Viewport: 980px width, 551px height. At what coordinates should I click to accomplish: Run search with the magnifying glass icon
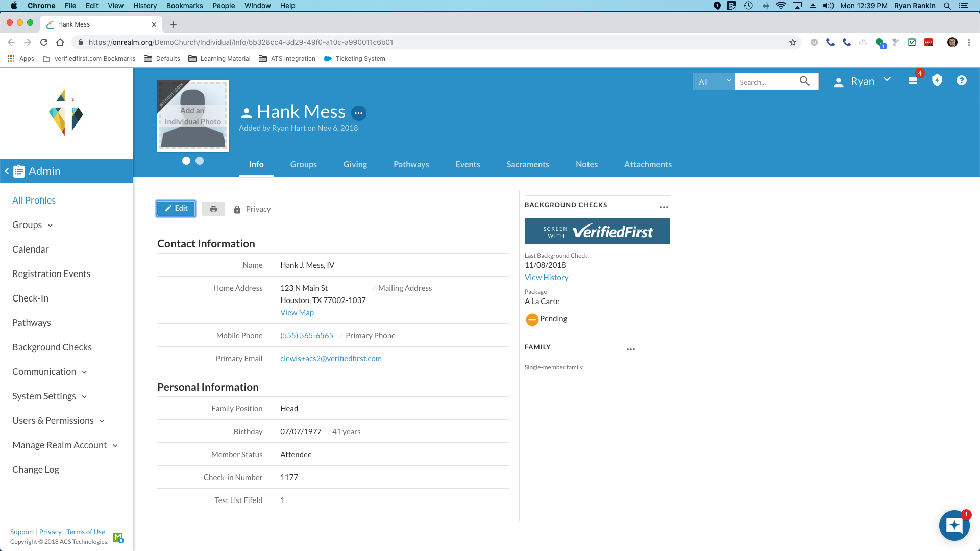[805, 81]
